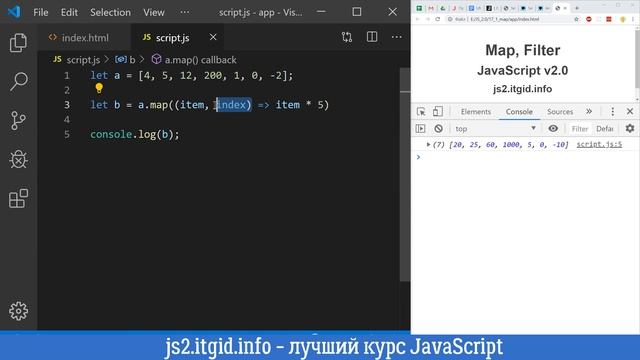Click line number 5 in the gutter

tap(67, 134)
